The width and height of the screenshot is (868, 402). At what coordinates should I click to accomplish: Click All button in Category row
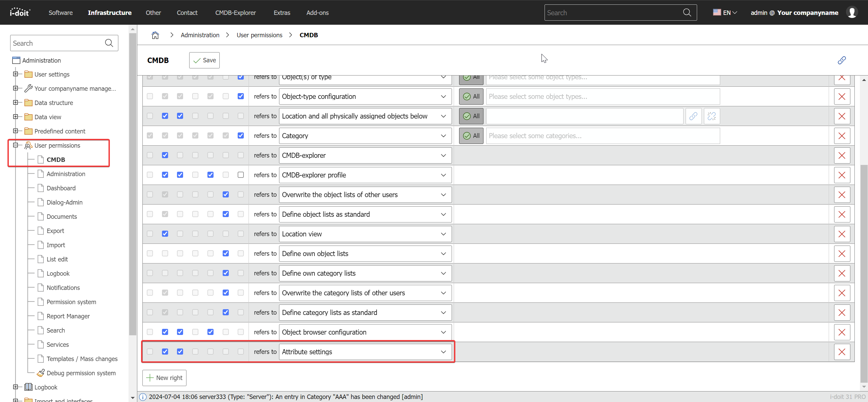[x=471, y=136]
